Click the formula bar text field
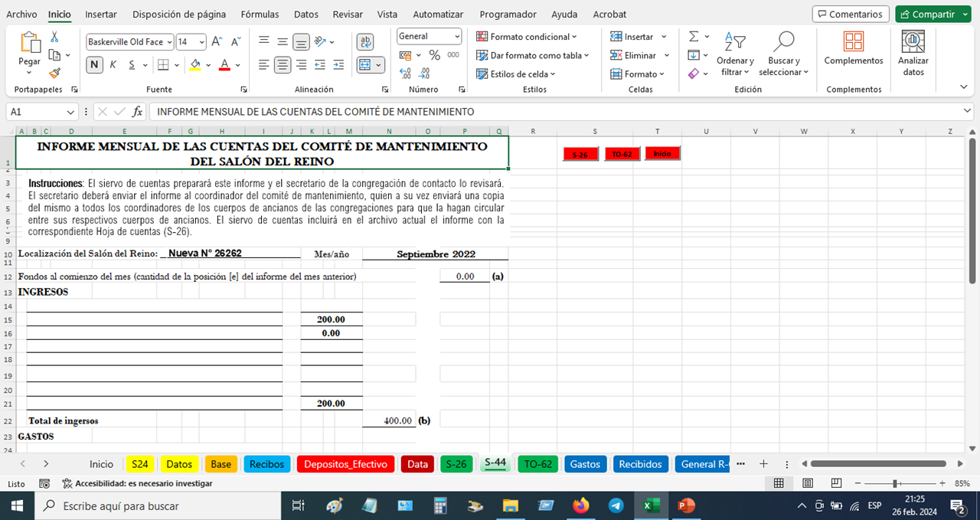980x520 pixels. click(562, 112)
